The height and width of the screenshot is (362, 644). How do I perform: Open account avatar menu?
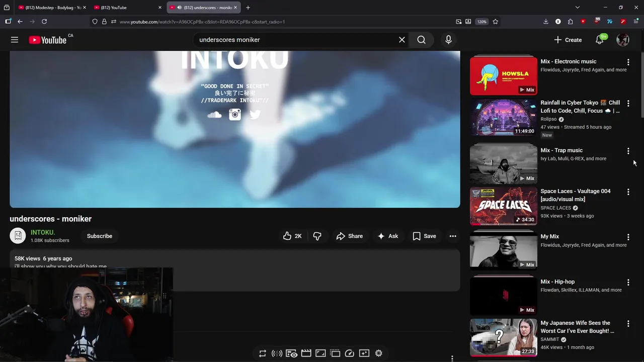(623, 40)
